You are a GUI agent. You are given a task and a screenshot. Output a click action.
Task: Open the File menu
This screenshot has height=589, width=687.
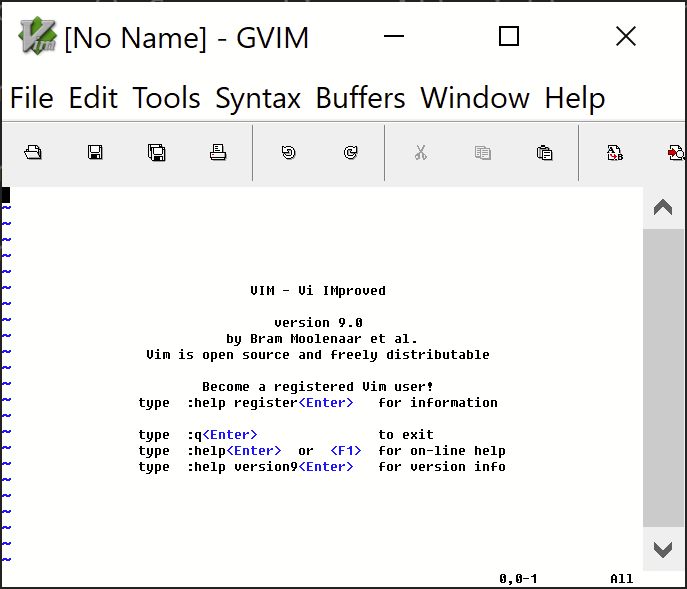click(x=32, y=98)
